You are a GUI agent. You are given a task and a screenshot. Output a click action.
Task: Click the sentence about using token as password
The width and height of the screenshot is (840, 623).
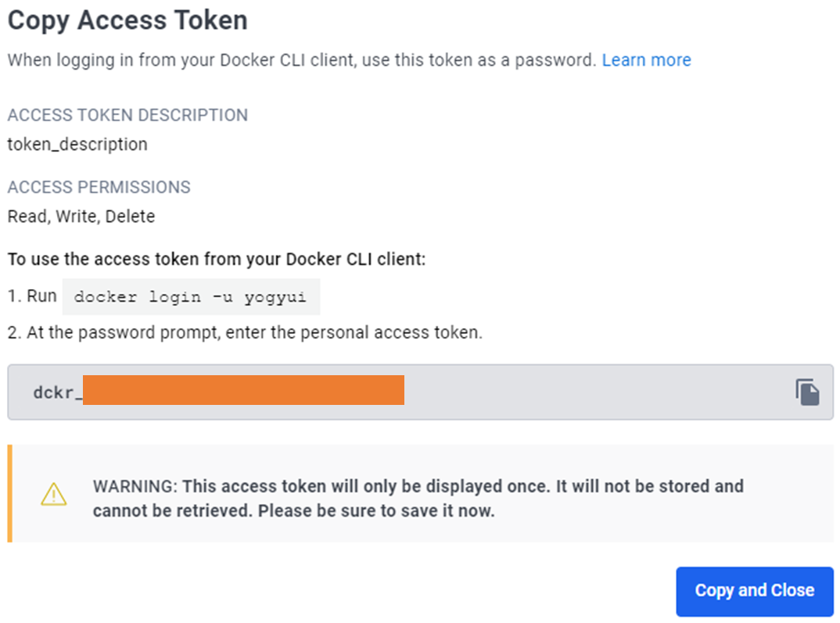(x=301, y=60)
